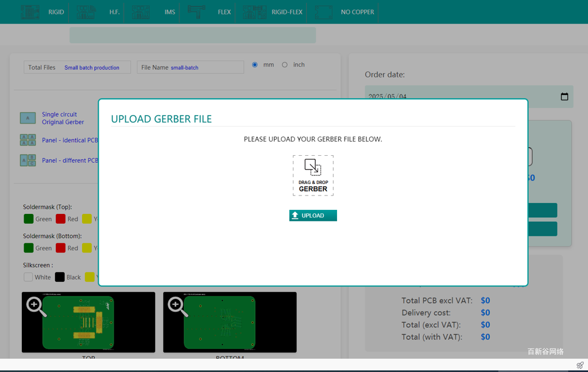Pick the green bottom soldermask swatch
Image resolution: width=588 pixels, height=372 pixels.
29,248
